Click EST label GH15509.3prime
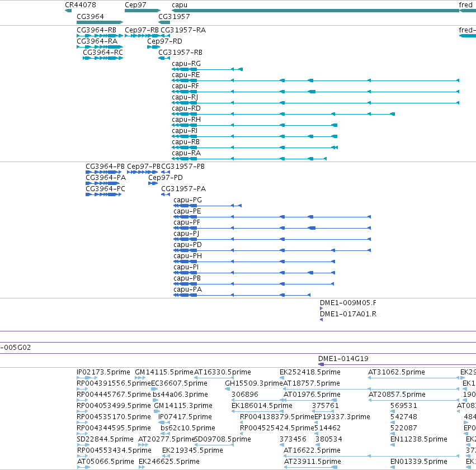Viewport: 476px width, 470px height. 254,383
